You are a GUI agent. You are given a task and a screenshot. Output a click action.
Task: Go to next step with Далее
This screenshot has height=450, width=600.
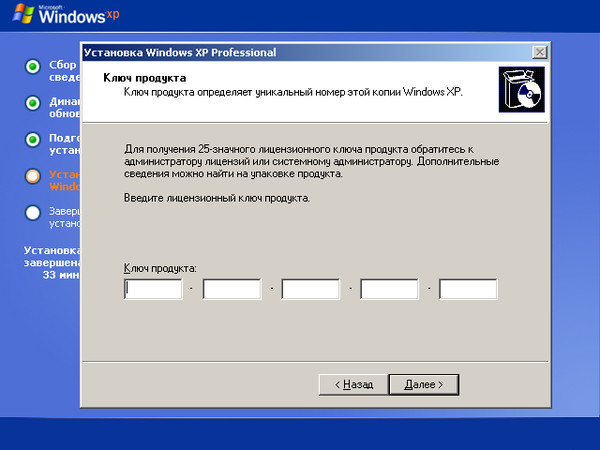point(424,384)
